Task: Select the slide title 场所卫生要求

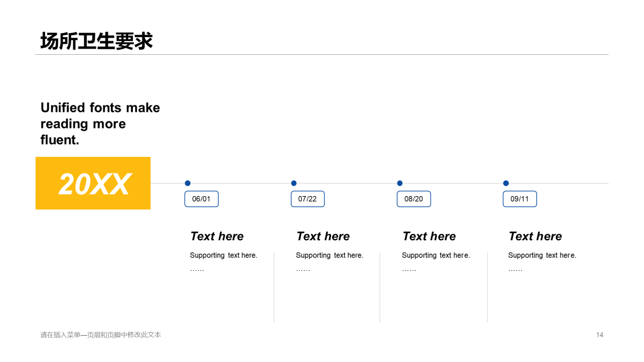Action: [x=97, y=41]
